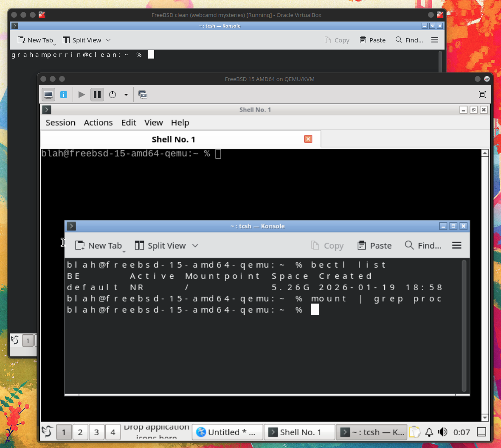The height and width of the screenshot is (448, 501).
Task: Click the Shell No. 1 scrollbar down arrow
Action: coord(485,417)
